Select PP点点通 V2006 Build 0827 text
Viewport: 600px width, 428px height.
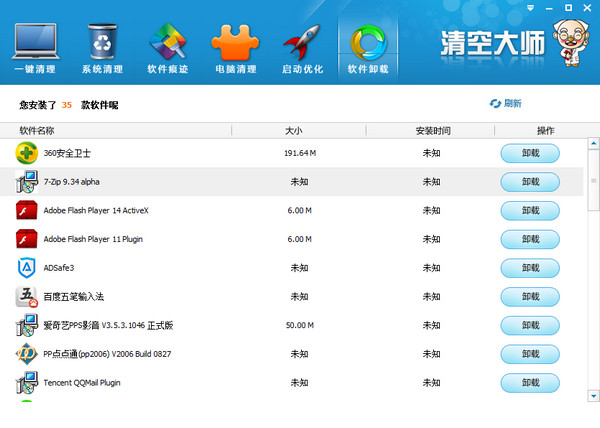pyautogui.click(x=107, y=354)
